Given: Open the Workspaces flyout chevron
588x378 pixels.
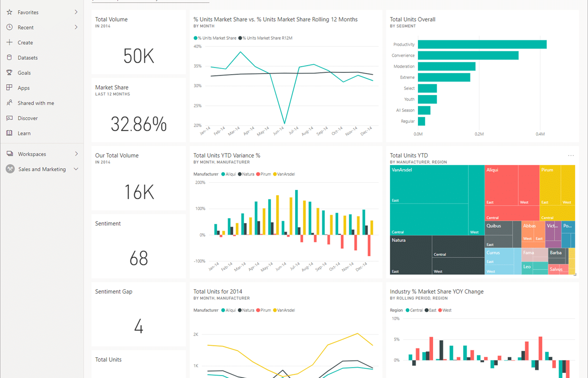Looking at the screenshot, I should click(x=76, y=154).
